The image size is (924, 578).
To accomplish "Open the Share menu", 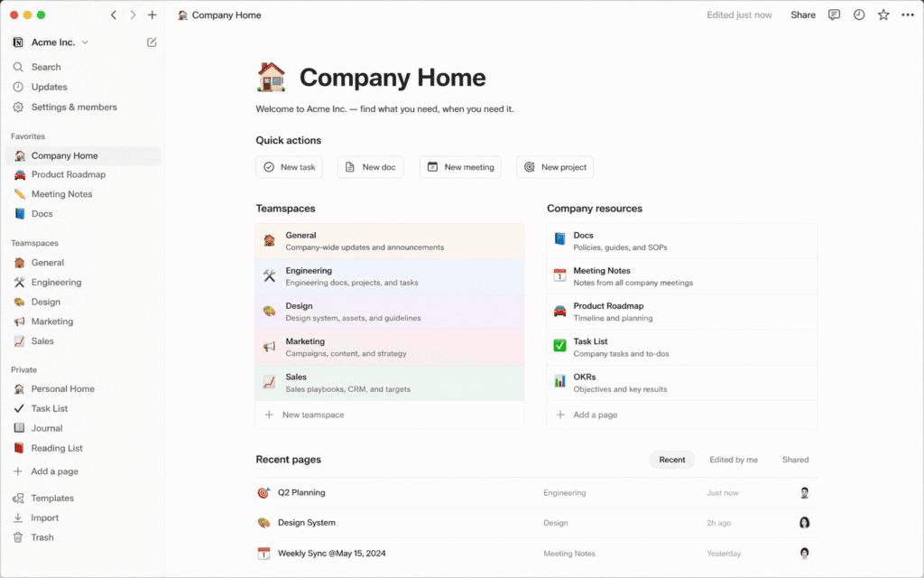I will [802, 14].
